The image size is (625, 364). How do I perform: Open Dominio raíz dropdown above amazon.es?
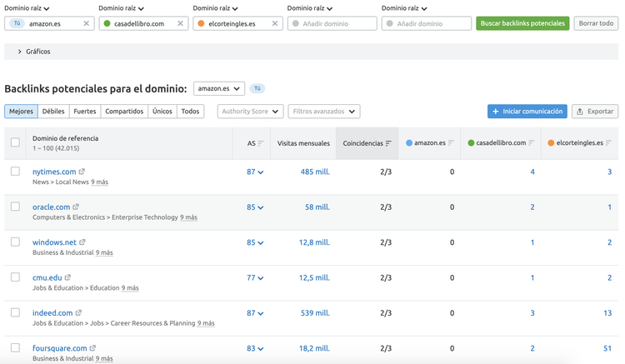click(27, 8)
